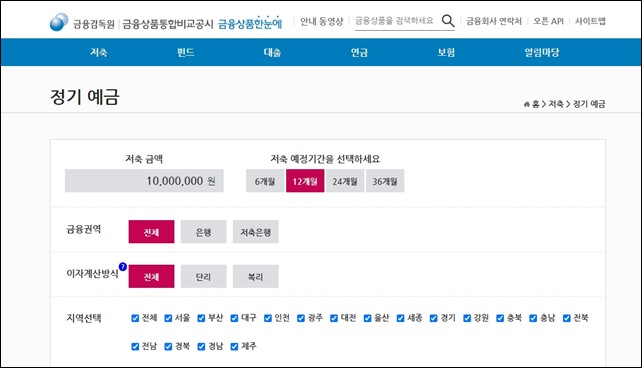This screenshot has height=368, width=642.
Task: Select 전체 for 금융권역
Action: pos(151,232)
